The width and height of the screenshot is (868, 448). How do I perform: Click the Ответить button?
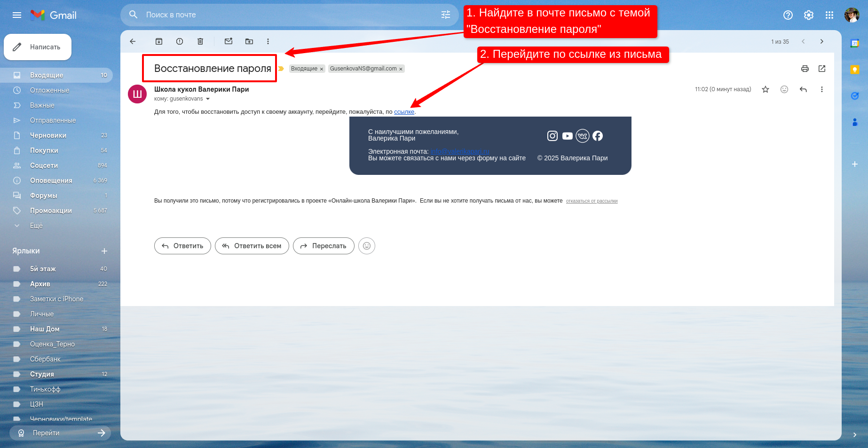pyautogui.click(x=182, y=246)
